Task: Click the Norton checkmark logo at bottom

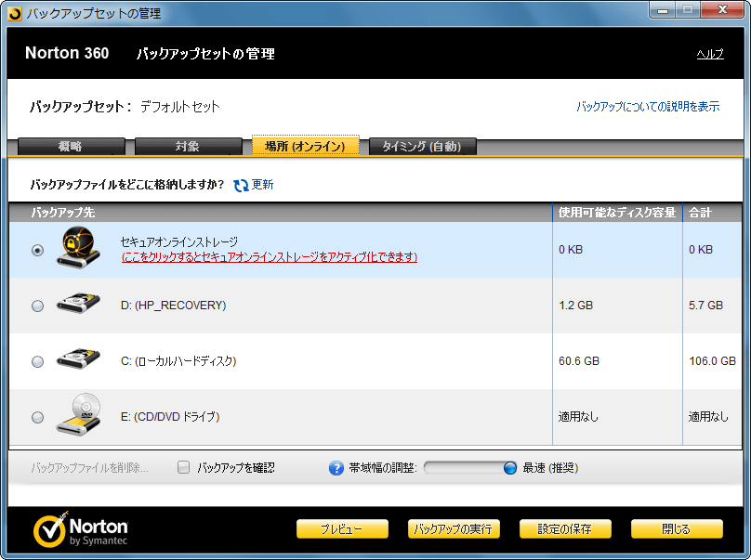Action: pos(49,530)
